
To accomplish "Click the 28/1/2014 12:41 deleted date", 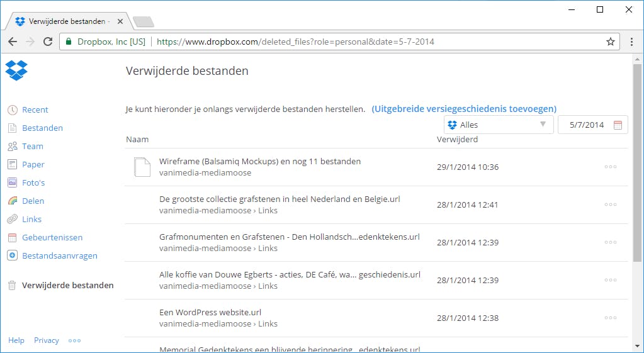I will point(467,205).
